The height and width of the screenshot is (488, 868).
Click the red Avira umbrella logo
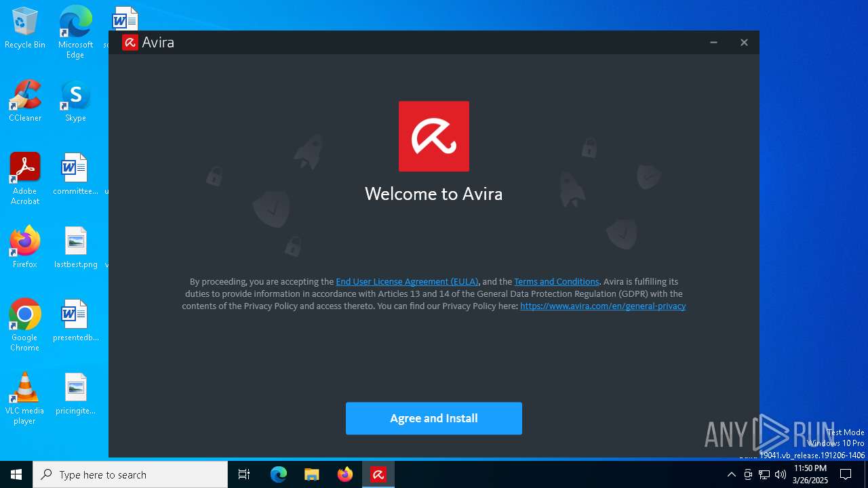point(434,136)
